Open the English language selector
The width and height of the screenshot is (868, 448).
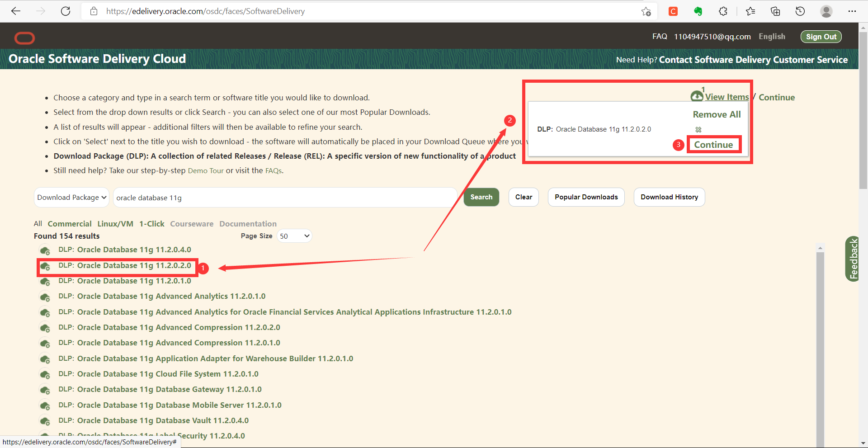pos(772,37)
